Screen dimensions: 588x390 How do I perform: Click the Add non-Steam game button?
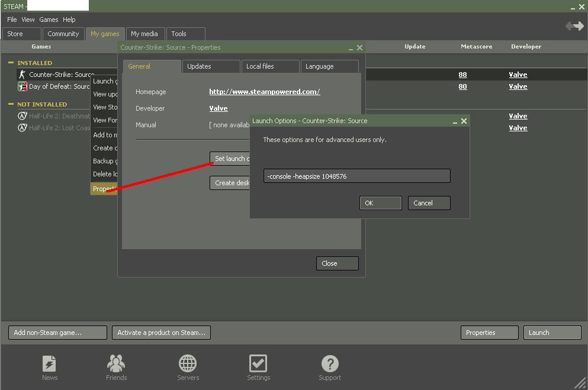pyautogui.click(x=58, y=333)
